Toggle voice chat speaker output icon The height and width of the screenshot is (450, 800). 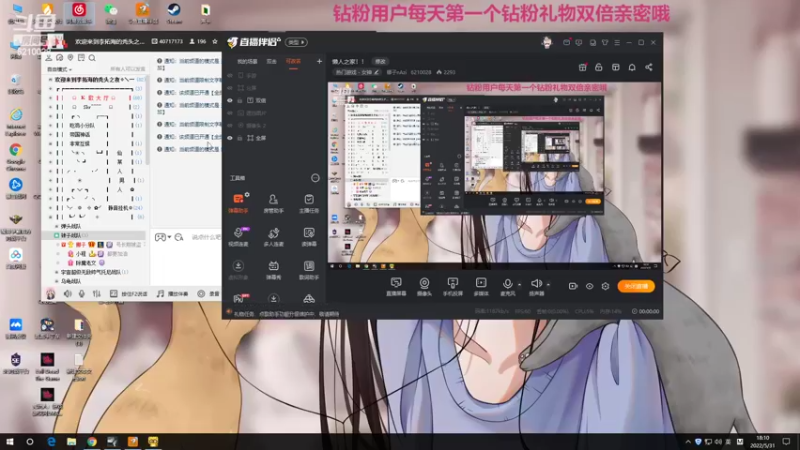click(67, 294)
